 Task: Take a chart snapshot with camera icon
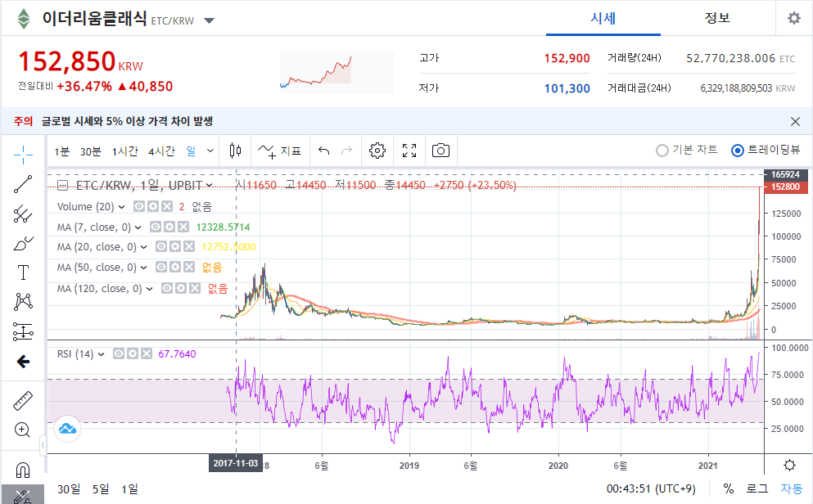click(440, 151)
